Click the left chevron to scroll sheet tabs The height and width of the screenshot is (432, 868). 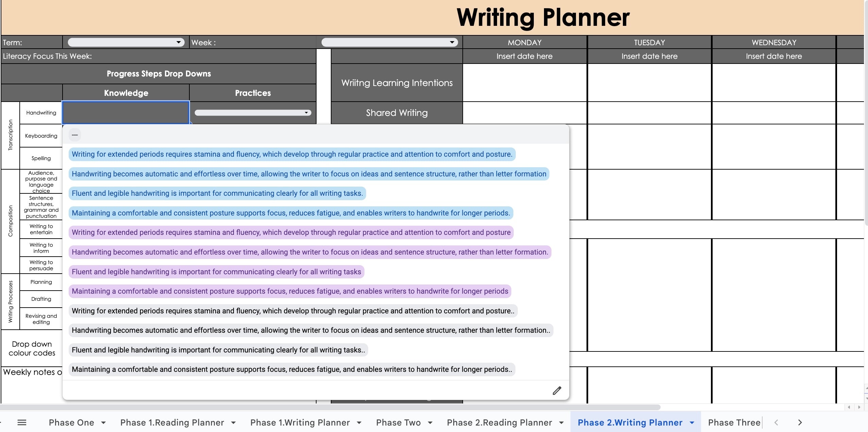tap(776, 422)
